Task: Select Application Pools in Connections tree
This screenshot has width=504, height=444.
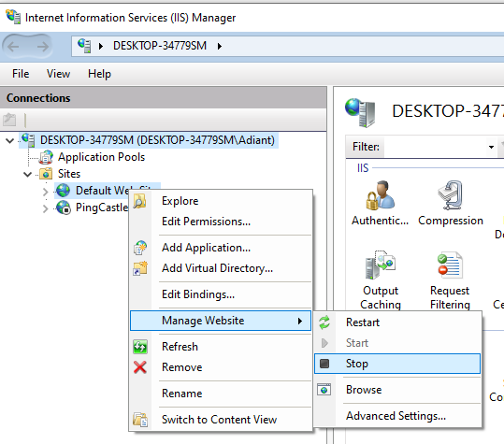Action: pyautogui.click(x=101, y=157)
